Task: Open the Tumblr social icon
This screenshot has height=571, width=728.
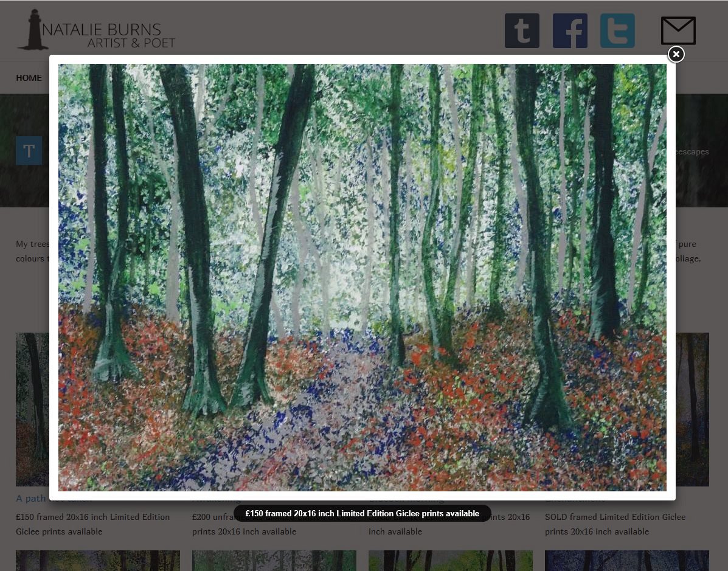Action: tap(522, 30)
